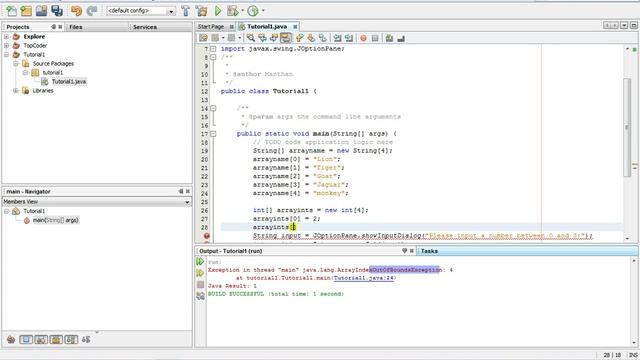The height and width of the screenshot is (360, 640).
Task: Click the Debug Project icon
Action: tap(232, 11)
